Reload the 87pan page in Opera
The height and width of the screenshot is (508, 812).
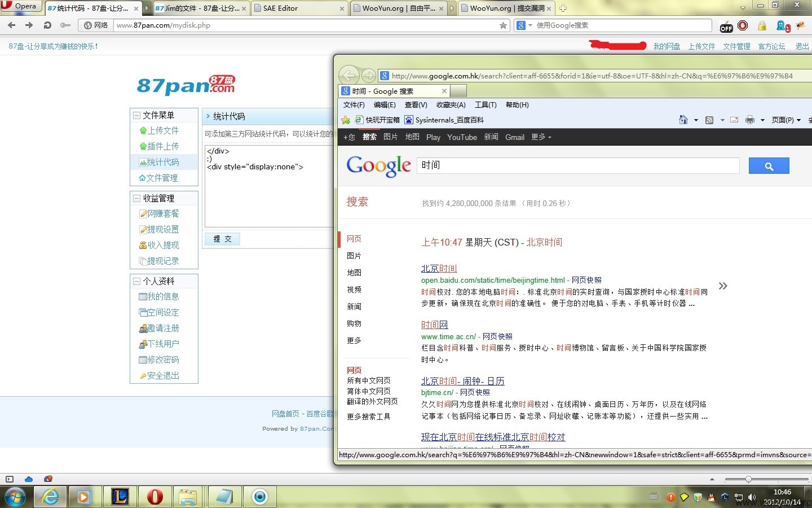(47, 25)
